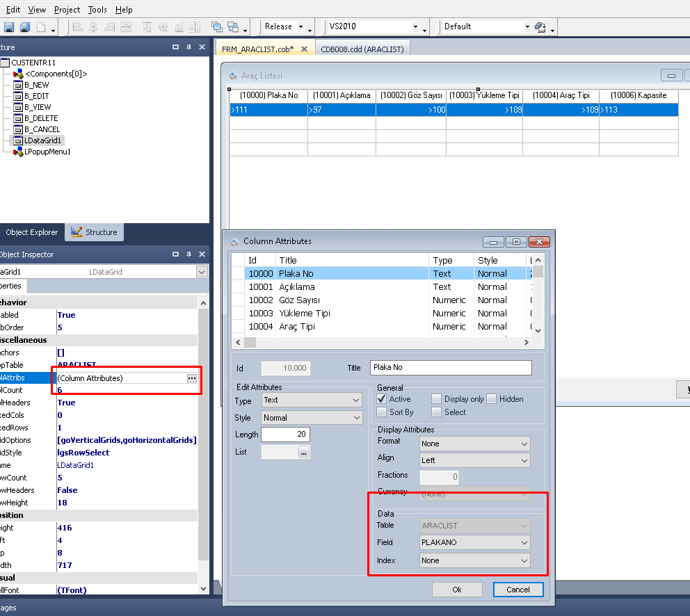The image size is (690, 616).
Task: Click the Bring to Front toolbar icon
Action: pos(216,27)
